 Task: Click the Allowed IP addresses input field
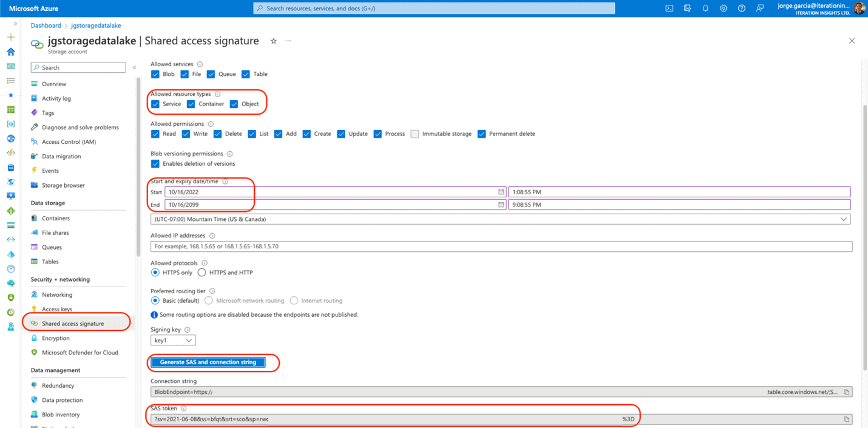(425, 246)
